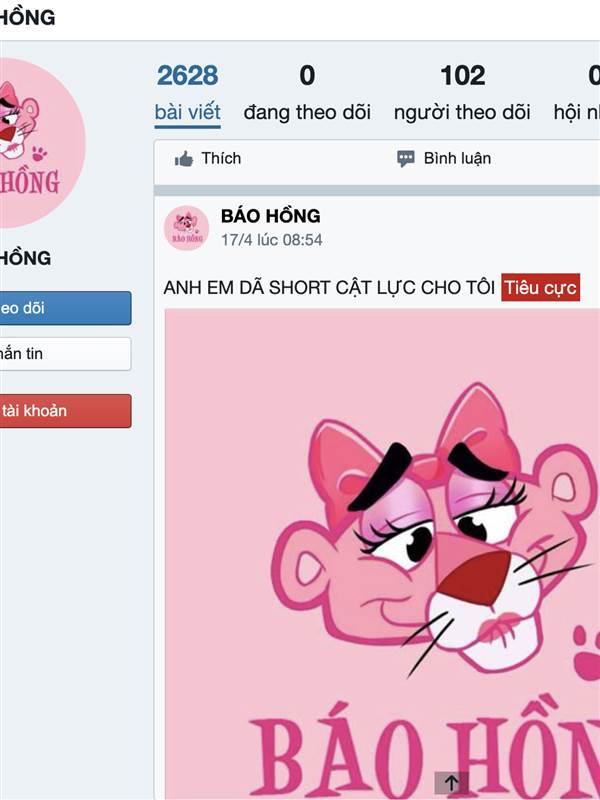The height and width of the screenshot is (800, 600).
Task: Click the blue Theo dõi follow button
Action: (x=65, y=308)
